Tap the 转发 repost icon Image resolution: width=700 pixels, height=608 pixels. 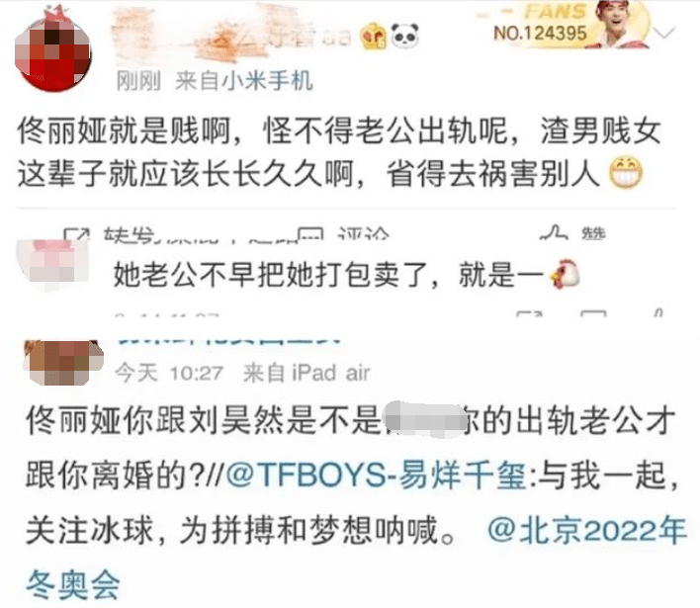click(77, 234)
